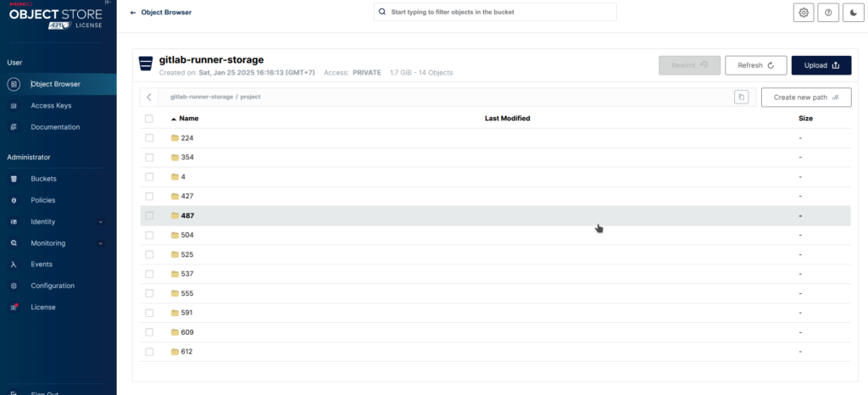Toggle the select-all header checkbox
Viewport: 868px width, 395px height.
click(149, 119)
